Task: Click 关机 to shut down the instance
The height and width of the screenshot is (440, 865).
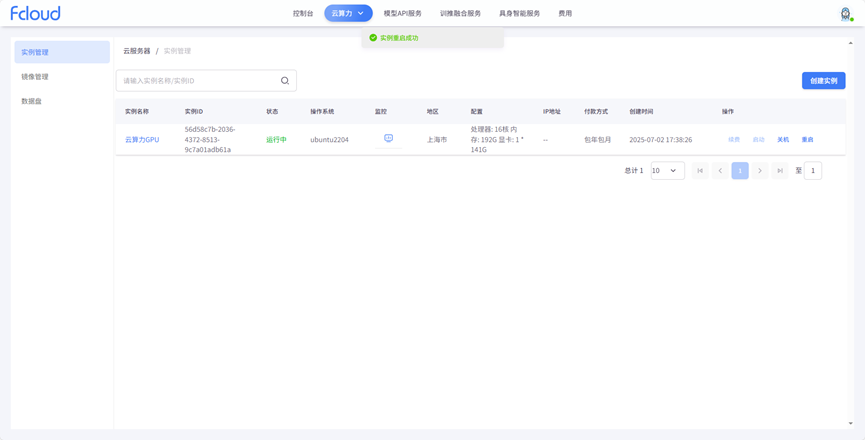Action: pos(783,140)
